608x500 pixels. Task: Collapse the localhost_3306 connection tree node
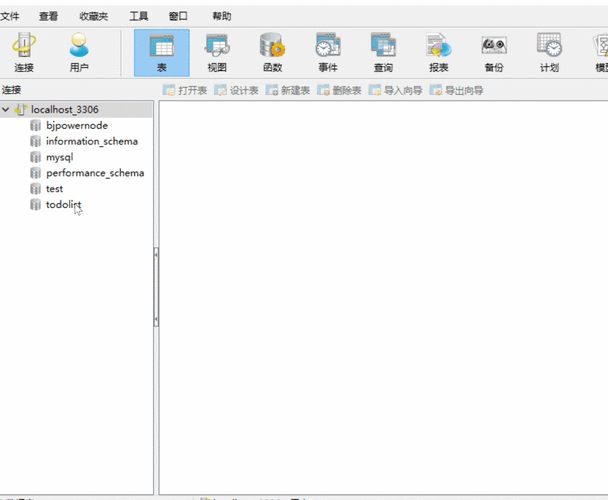click(x=8, y=109)
